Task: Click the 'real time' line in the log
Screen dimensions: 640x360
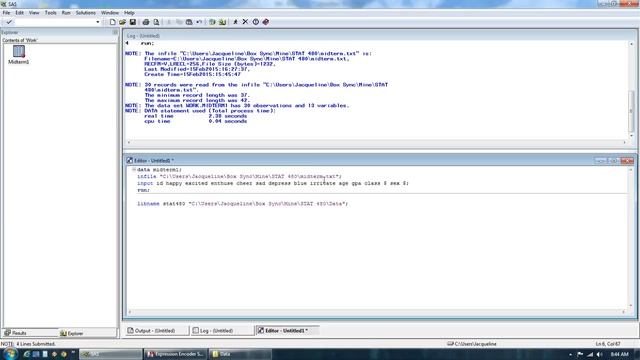Action: point(196,116)
